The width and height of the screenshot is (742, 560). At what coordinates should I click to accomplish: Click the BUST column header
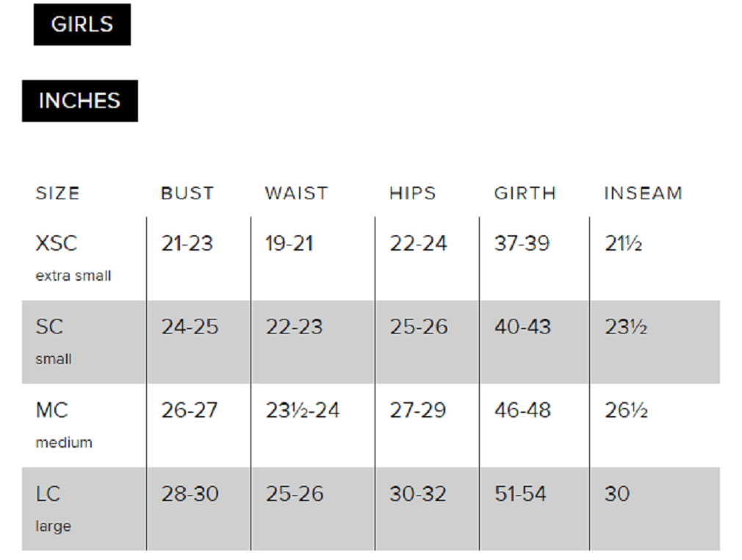pos(187,193)
